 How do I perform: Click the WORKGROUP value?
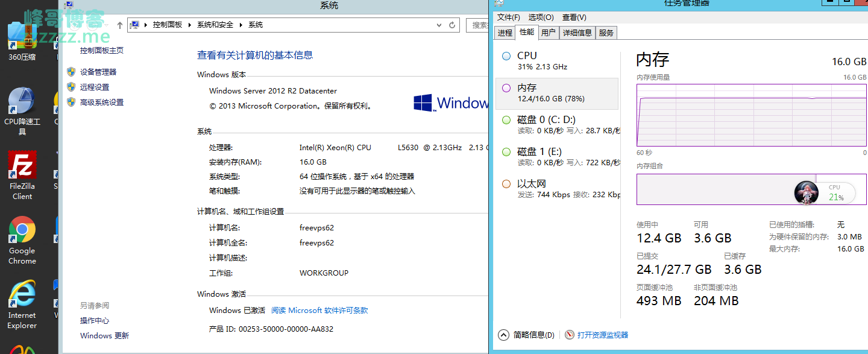324,273
